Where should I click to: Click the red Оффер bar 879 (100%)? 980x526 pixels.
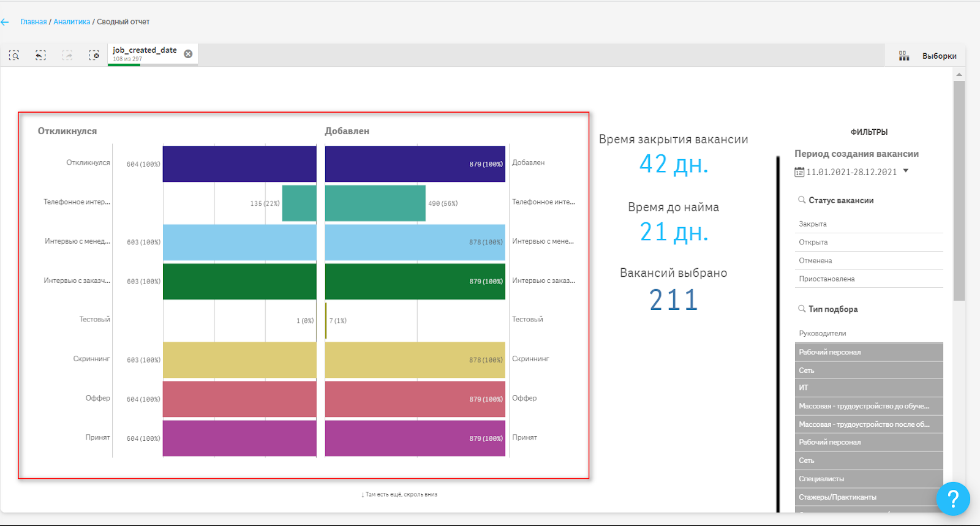(x=415, y=399)
